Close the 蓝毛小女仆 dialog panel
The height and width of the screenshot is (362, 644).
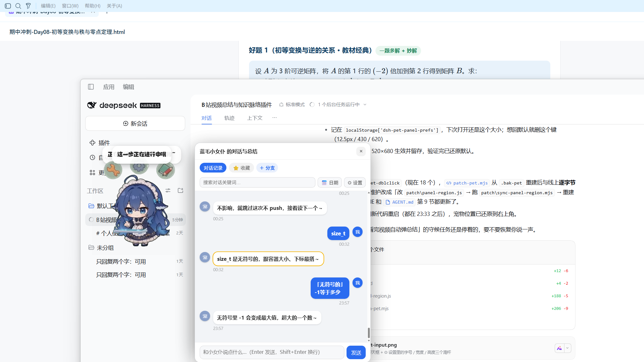tap(361, 151)
